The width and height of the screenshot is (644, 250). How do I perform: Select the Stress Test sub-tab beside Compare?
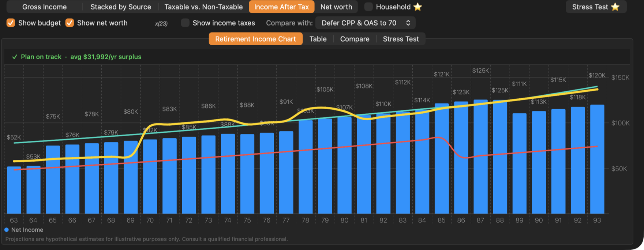[401, 39]
